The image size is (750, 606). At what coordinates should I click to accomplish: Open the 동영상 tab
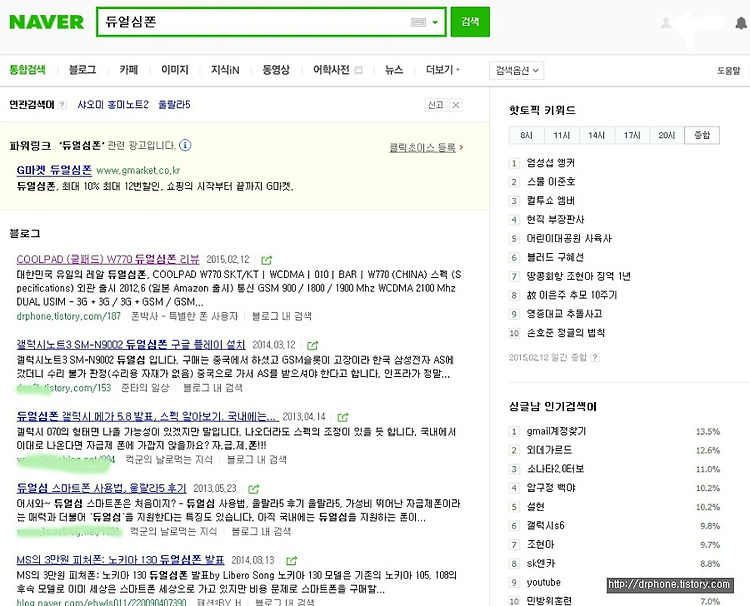276,70
